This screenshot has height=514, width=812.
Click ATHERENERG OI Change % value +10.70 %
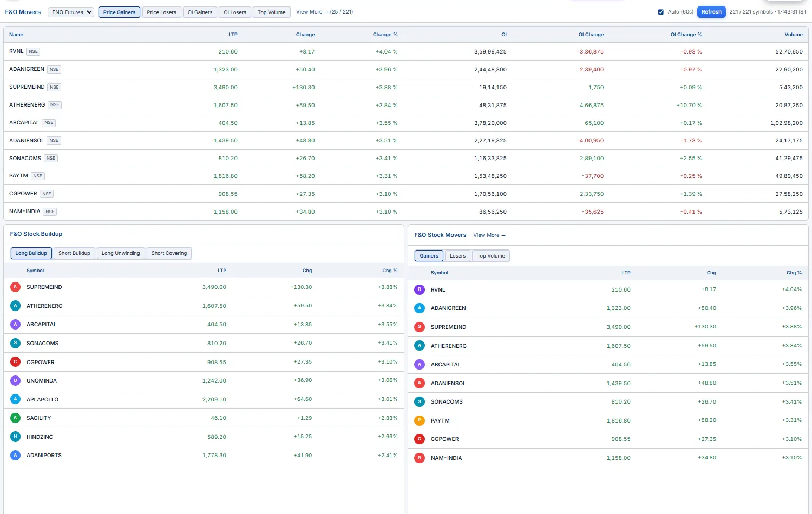(689, 106)
